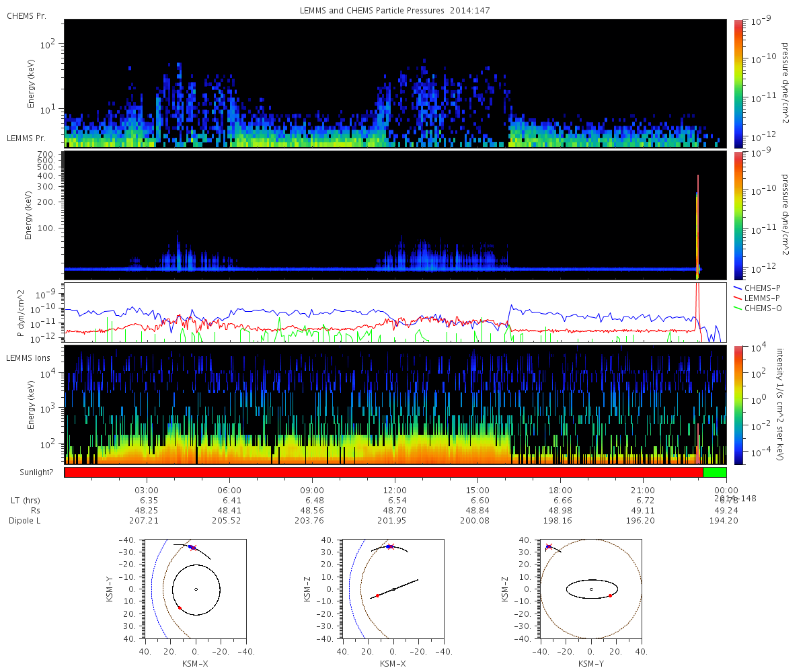
Task: Click the LEMMS pressure colorbar beside second panel
Action: tap(738, 215)
